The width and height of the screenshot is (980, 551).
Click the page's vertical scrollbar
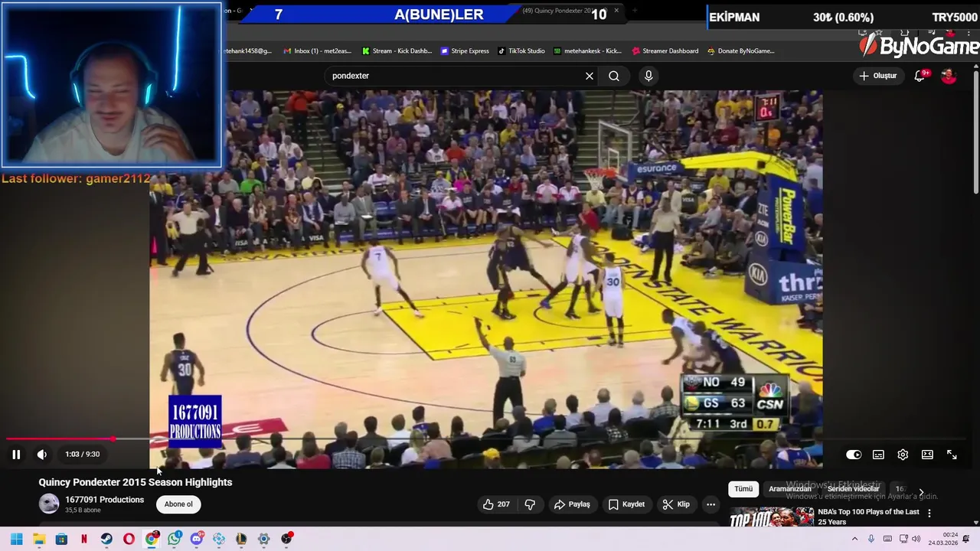(x=975, y=130)
